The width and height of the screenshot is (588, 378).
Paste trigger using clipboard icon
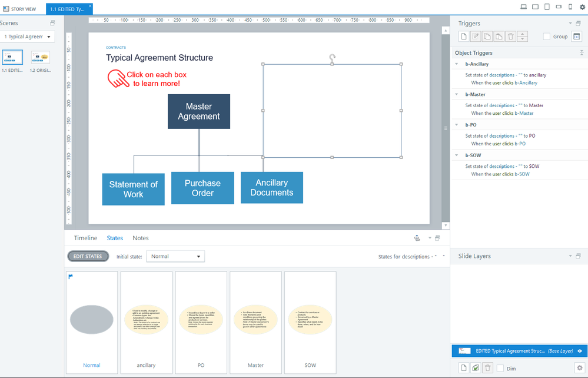coord(499,37)
